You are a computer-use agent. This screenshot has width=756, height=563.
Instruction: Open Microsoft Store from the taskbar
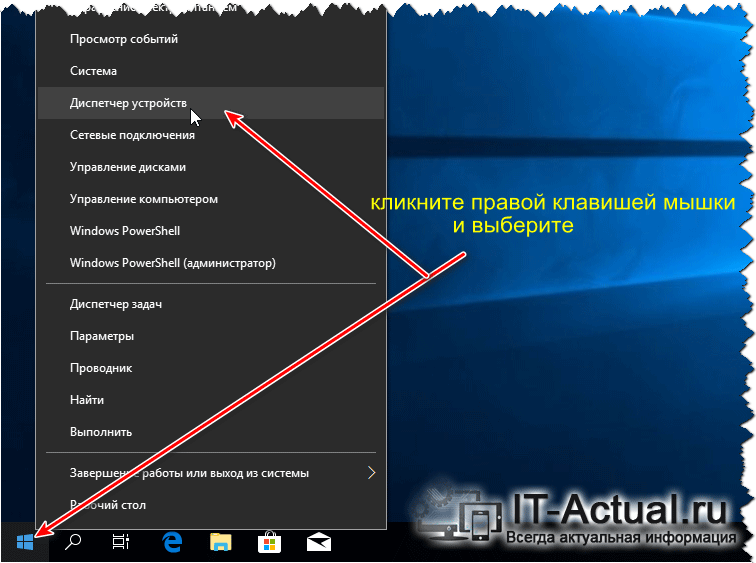point(270,542)
